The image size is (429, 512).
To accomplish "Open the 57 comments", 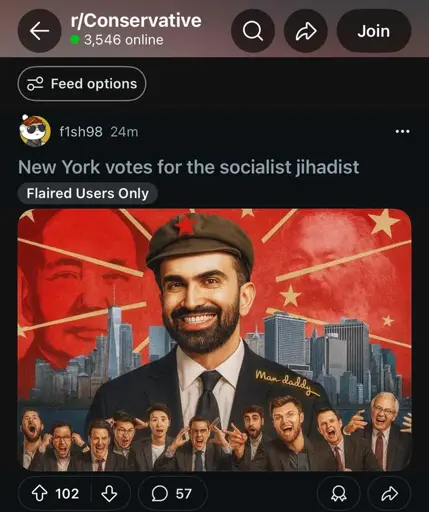I will coord(173,494).
